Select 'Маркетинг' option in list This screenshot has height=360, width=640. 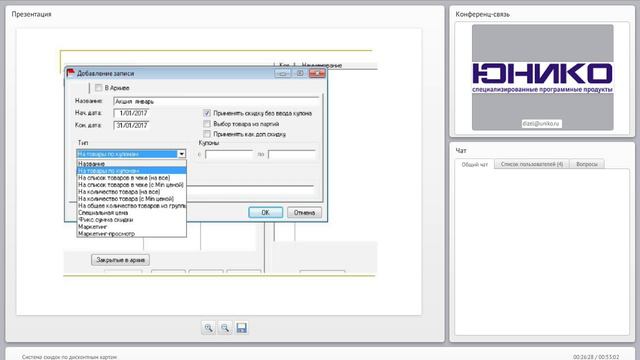pos(131,227)
